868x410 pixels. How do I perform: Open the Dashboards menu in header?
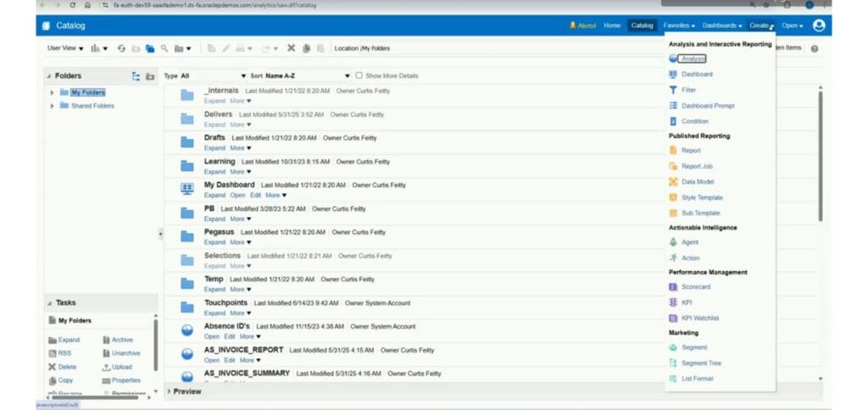point(722,25)
